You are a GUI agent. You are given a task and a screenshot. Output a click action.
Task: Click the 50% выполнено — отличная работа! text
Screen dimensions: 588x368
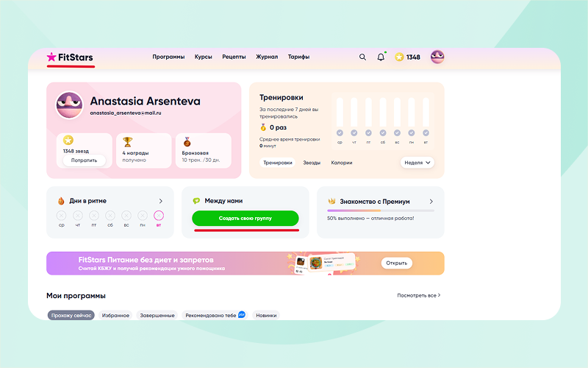point(370,218)
